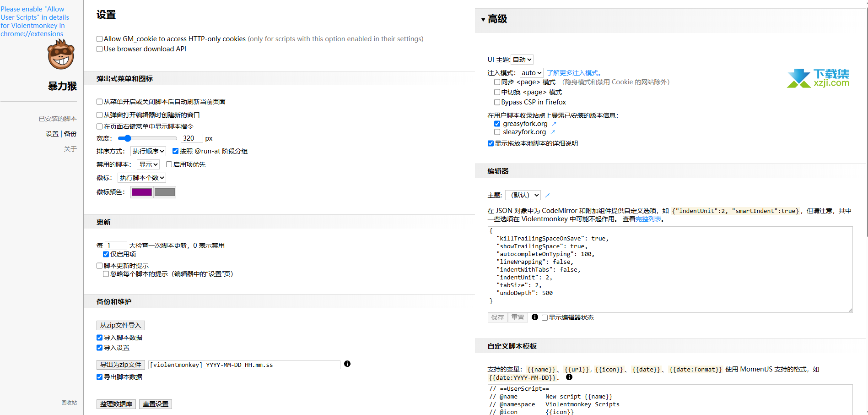Click update interval days input field
The image size is (868, 415).
[116, 246]
